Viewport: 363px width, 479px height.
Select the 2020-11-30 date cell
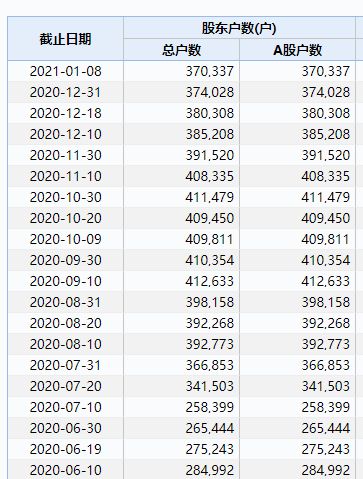click(65, 155)
